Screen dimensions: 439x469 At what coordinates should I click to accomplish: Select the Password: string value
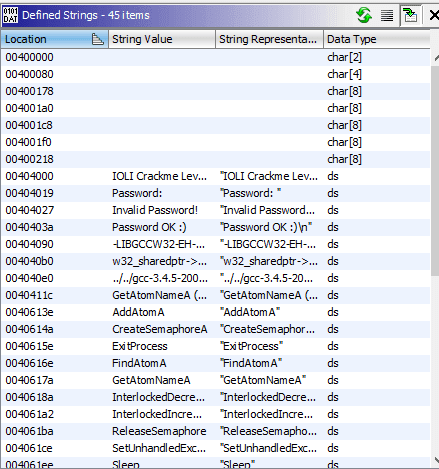(137, 193)
